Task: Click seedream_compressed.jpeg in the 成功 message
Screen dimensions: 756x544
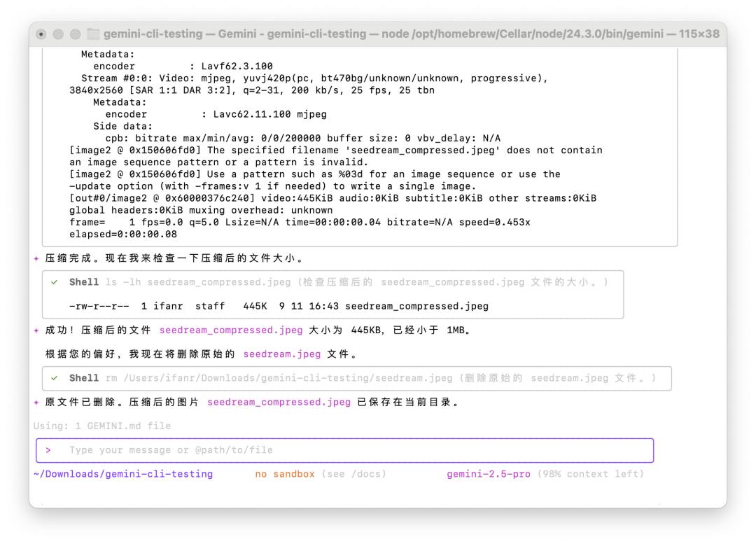Action: point(231,330)
